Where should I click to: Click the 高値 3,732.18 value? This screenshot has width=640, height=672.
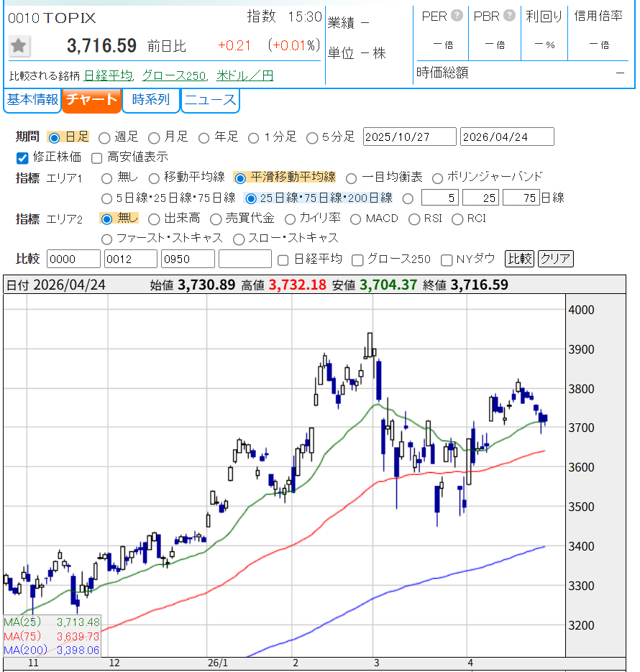coord(298,285)
